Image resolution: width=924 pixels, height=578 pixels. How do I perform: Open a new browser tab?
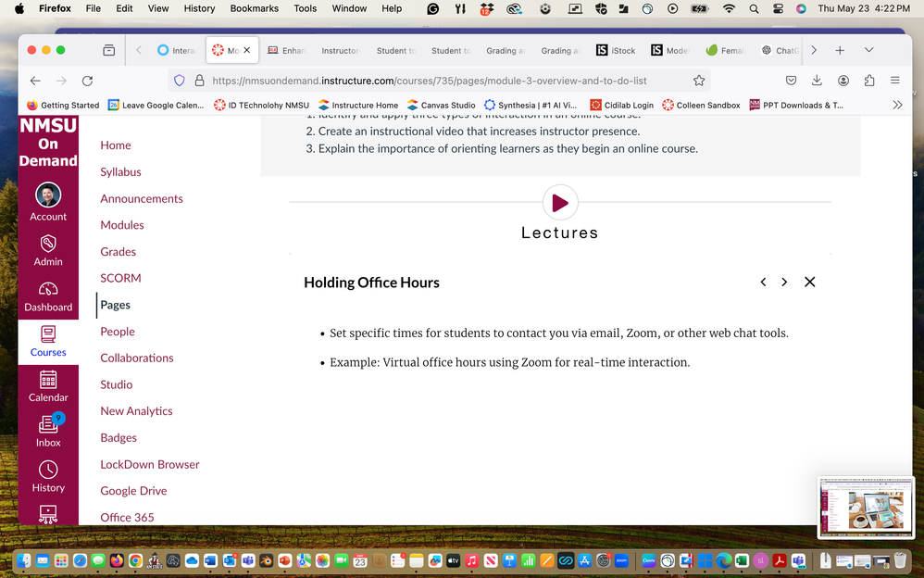point(840,50)
